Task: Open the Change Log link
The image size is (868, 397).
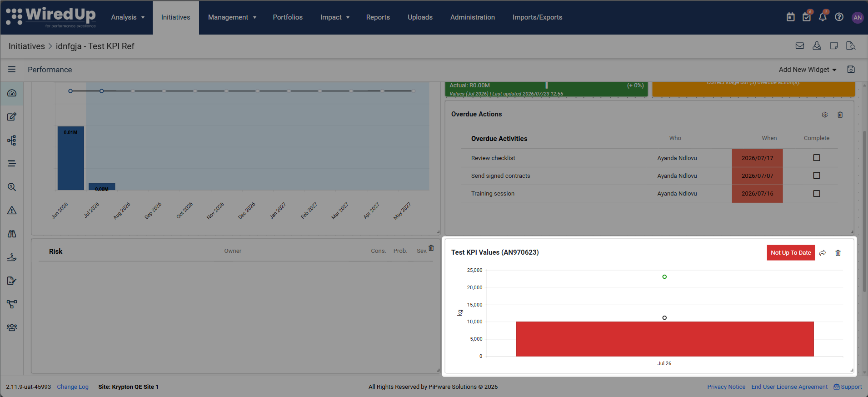Action: click(x=73, y=387)
